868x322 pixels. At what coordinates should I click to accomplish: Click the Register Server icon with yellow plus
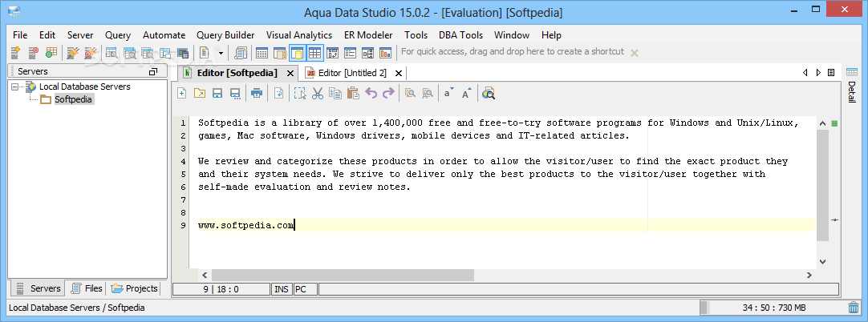(x=16, y=53)
